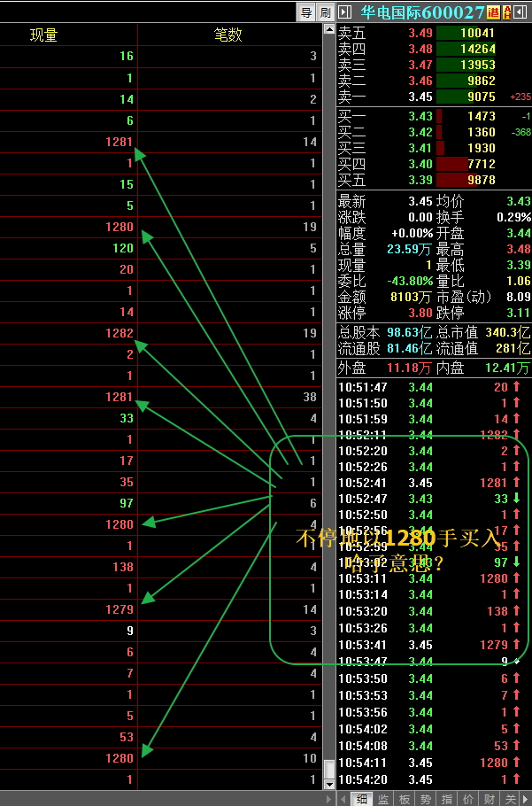Click the 卖三 volume 13953
Screen dimensions: 532x806
(x=478, y=66)
